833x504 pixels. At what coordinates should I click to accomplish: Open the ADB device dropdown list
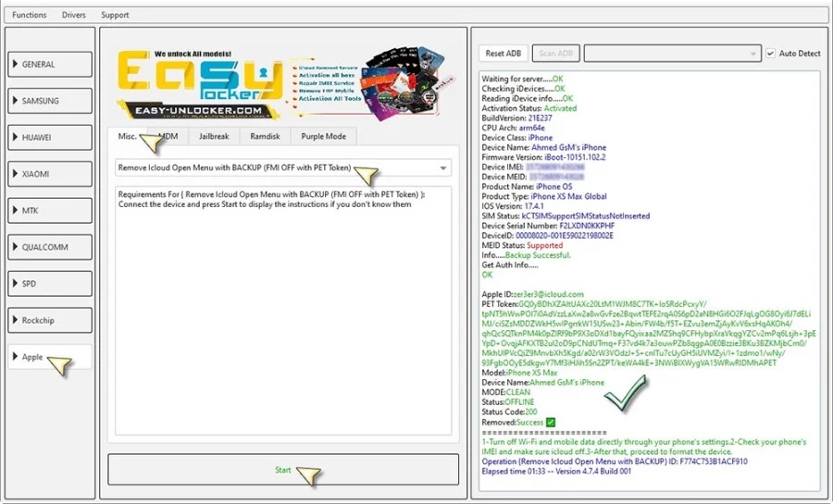672,54
